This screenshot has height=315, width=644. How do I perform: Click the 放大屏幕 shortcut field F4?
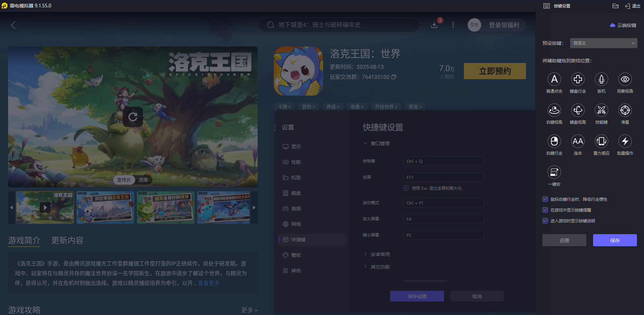(444, 219)
